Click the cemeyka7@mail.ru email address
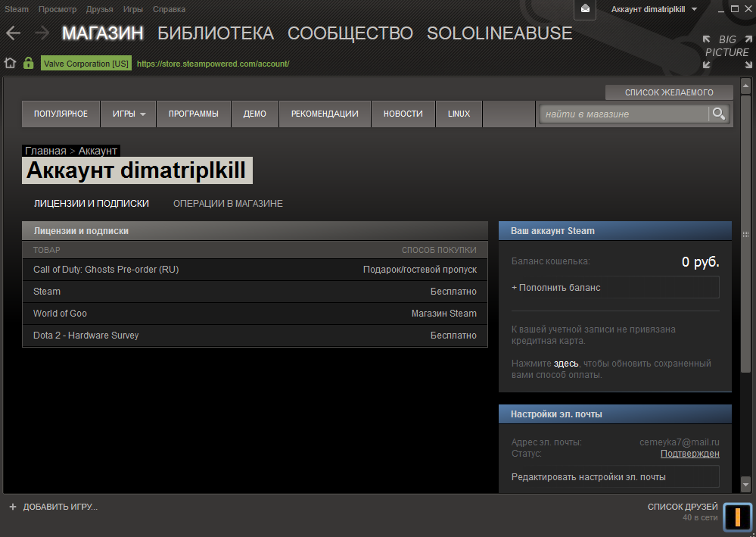756x537 pixels. pos(680,442)
